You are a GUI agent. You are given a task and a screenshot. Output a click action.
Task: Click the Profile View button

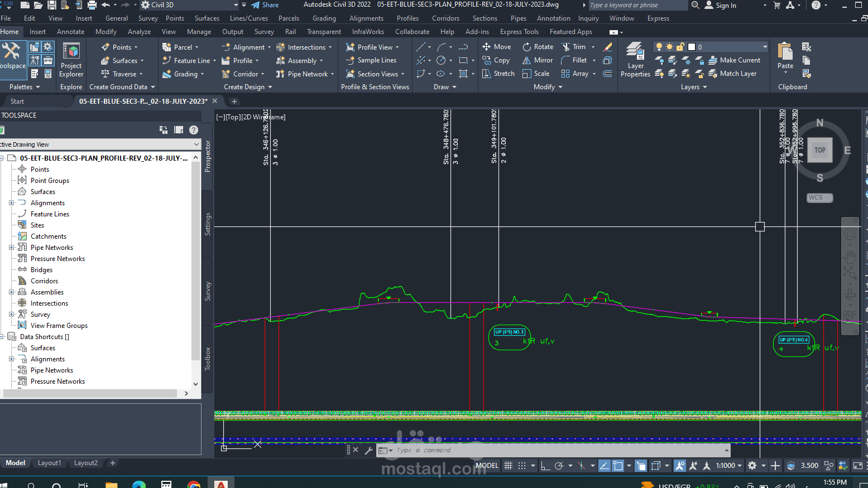pyautogui.click(x=372, y=47)
